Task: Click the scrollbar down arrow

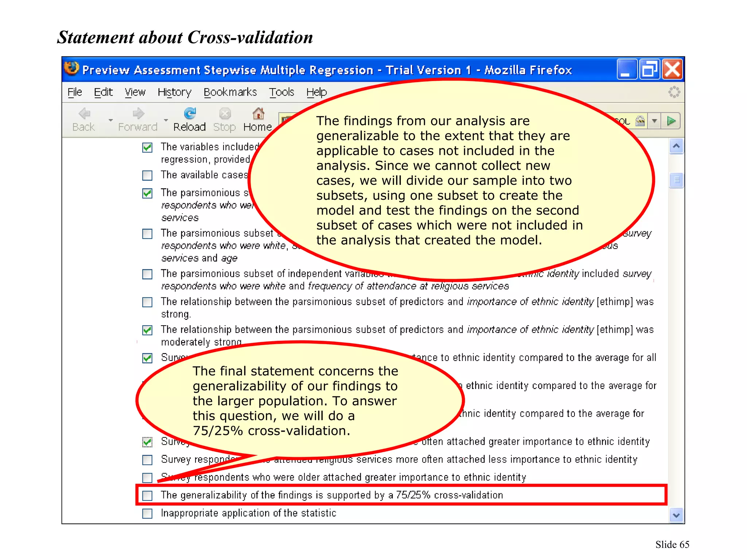Action: pyautogui.click(x=676, y=516)
